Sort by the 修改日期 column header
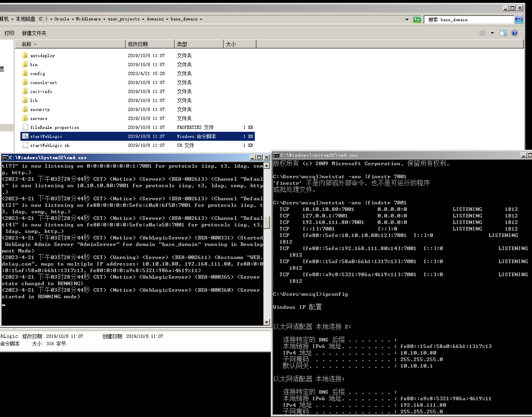532x417 pixels. [150, 44]
